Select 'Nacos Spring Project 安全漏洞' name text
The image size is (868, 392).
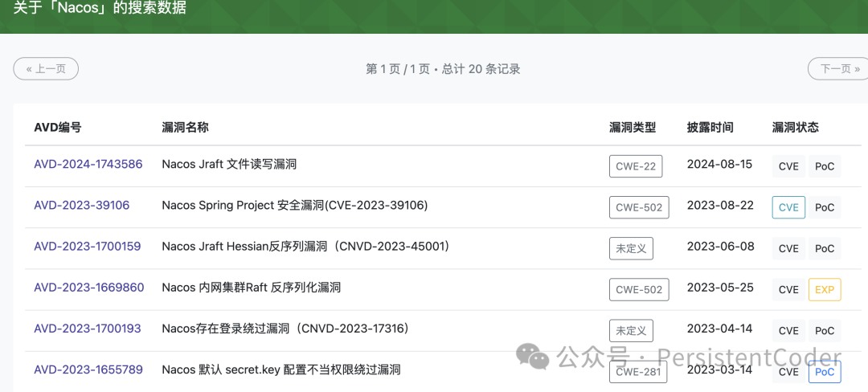[243, 205]
